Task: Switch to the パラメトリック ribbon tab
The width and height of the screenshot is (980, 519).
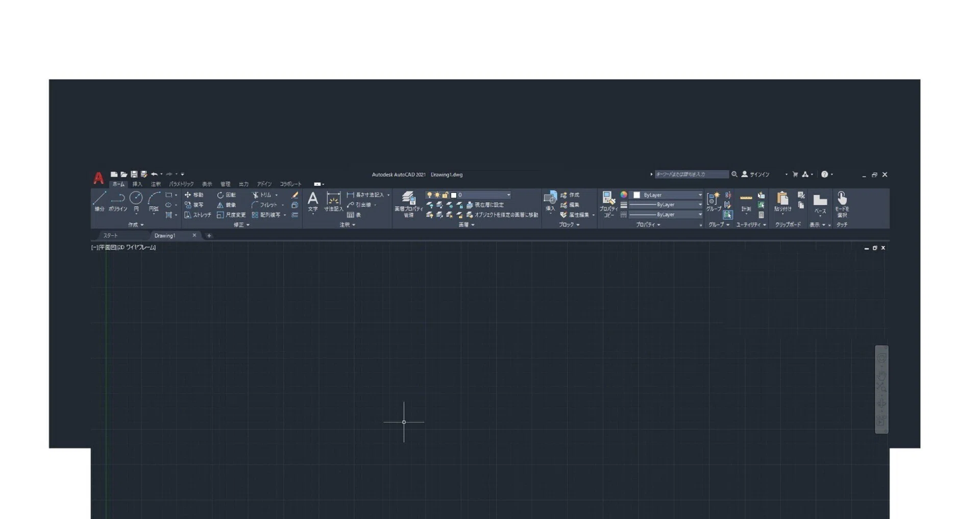Action: pyautogui.click(x=181, y=184)
